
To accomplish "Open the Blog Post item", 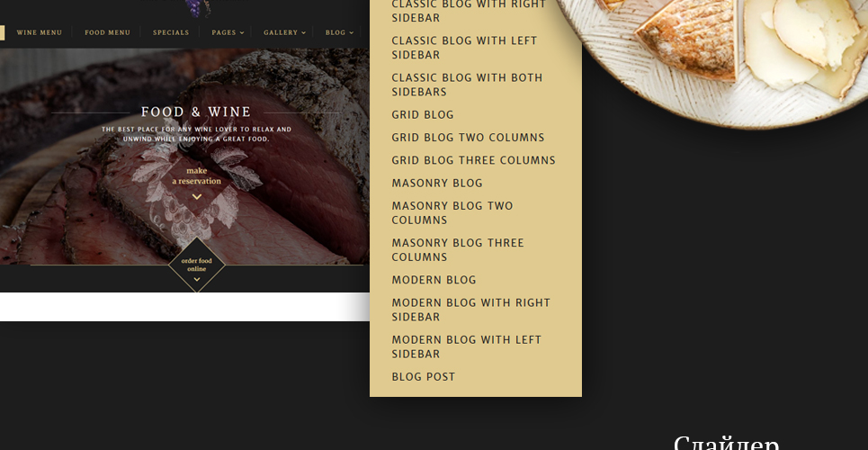I will point(424,377).
